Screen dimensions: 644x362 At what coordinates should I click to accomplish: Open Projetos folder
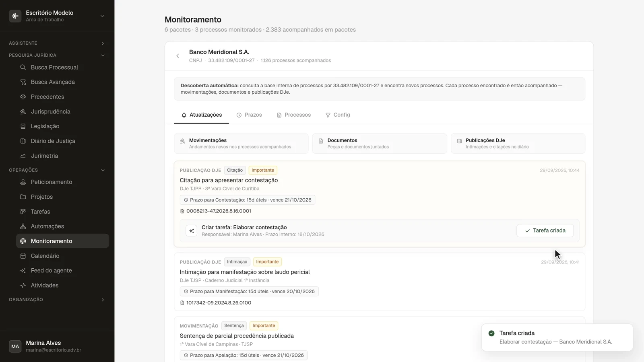(62, 197)
